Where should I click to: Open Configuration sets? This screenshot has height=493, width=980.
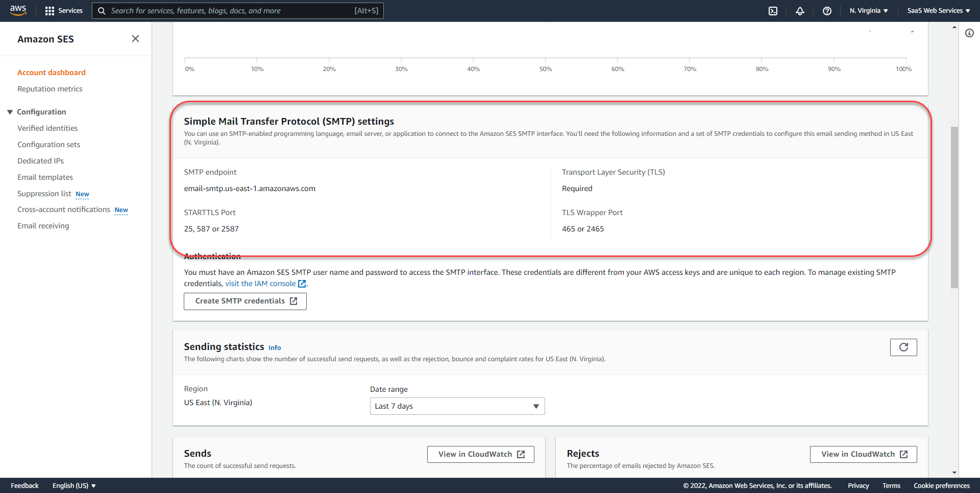[48, 145]
